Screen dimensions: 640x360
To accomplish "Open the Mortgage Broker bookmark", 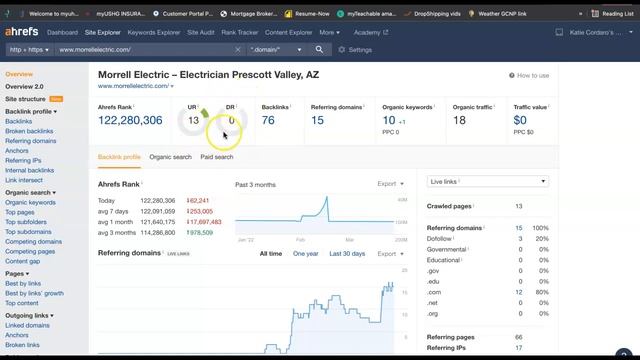I will click(249, 14).
